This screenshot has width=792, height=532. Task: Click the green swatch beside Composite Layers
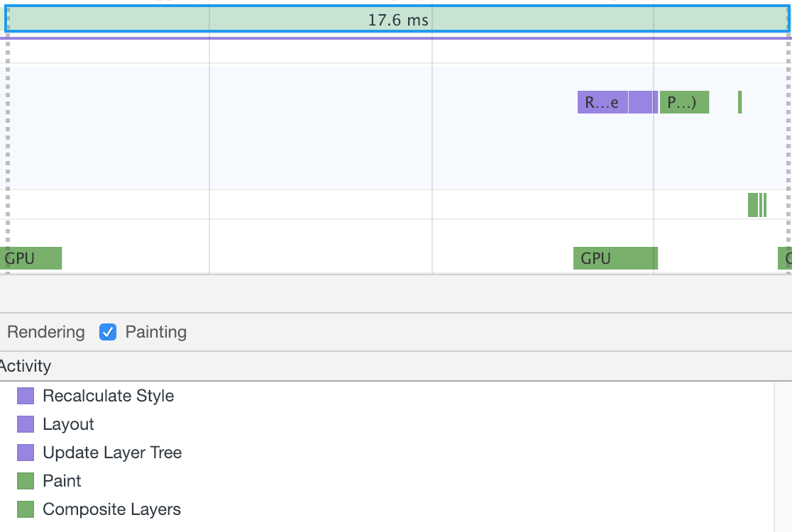coord(26,509)
